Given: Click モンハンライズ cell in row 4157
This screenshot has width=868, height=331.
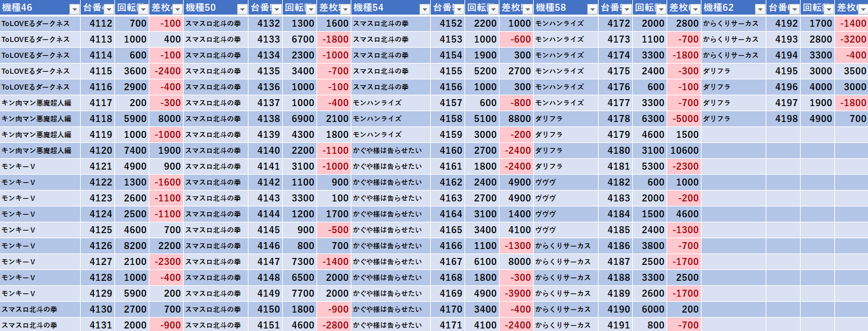Looking at the screenshot, I should click(x=390, y=103).
